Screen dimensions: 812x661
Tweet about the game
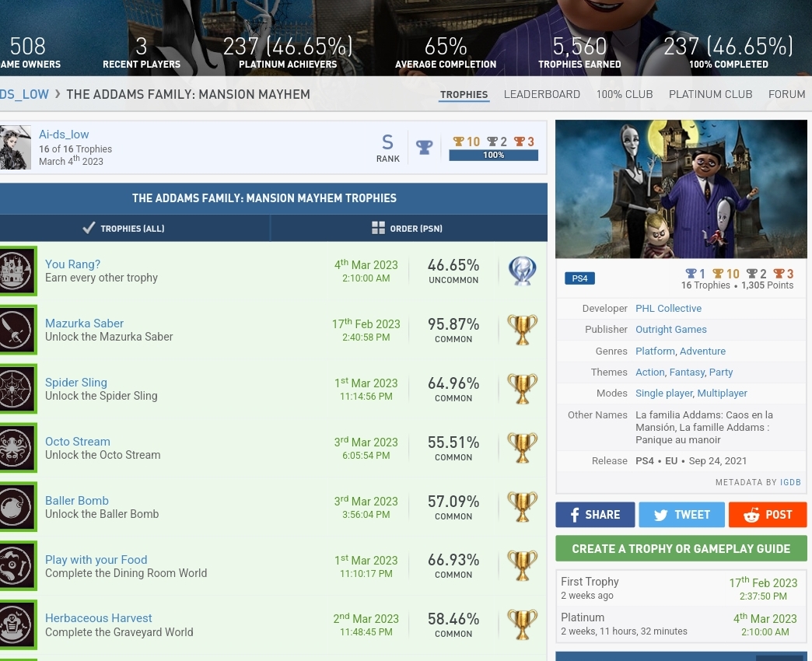tap(681, 515)
